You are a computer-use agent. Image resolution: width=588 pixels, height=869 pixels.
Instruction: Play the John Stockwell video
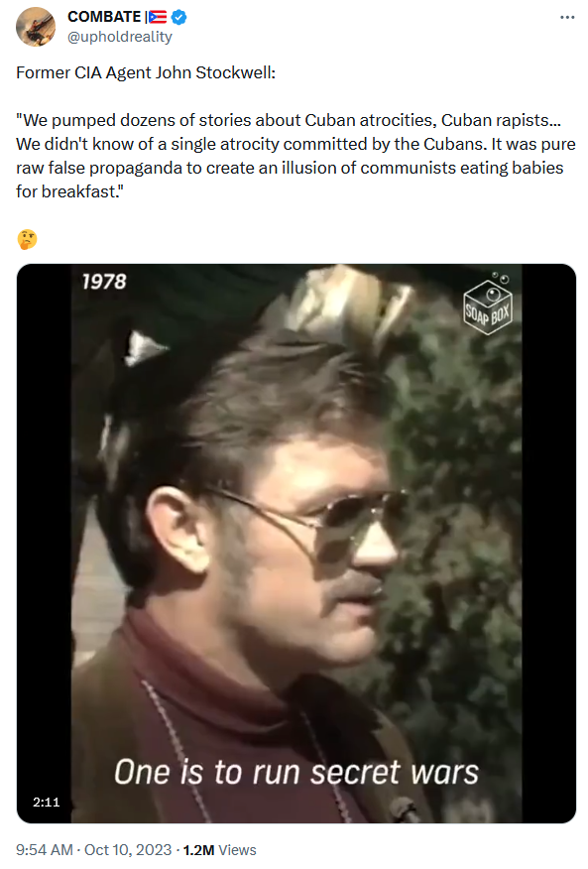coord(296,544)
